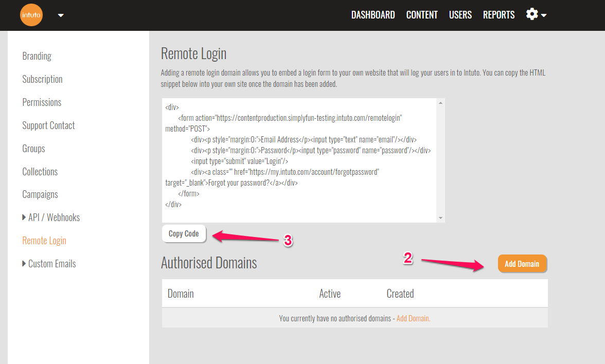Open the Branding settings page
The height and width of the screenshot is (364, 605).
click(x=37, y=56)
